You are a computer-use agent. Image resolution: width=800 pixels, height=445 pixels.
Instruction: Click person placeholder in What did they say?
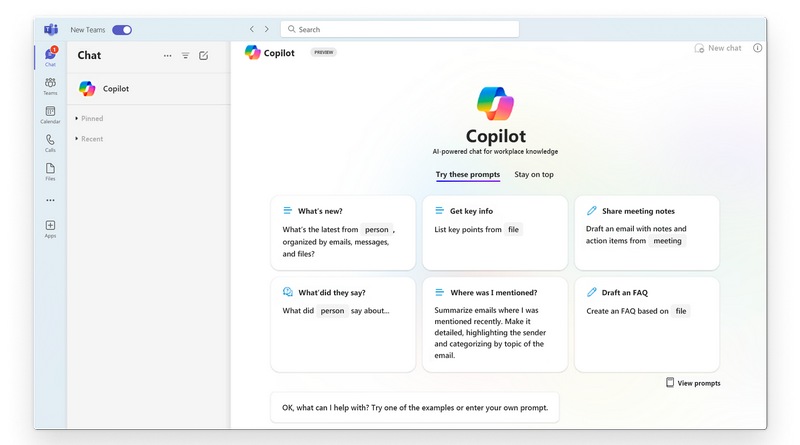coord(332,311)
